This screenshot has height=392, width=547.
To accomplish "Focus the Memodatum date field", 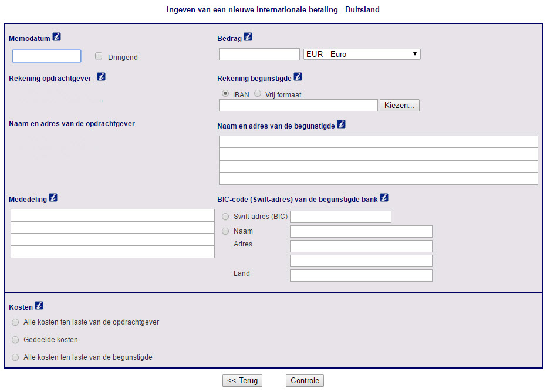I will click(46, 56).
